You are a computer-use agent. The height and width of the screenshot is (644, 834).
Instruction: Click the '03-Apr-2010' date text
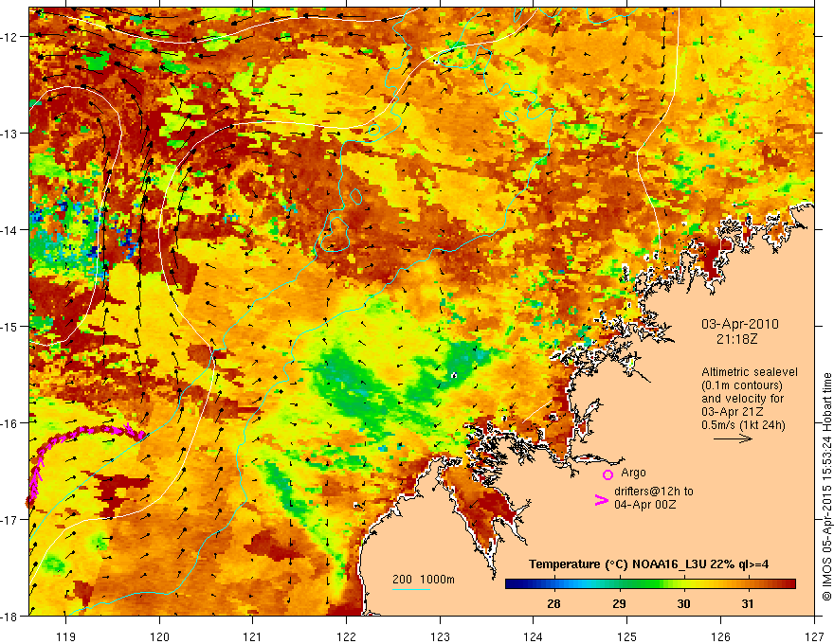pos(740,324)
